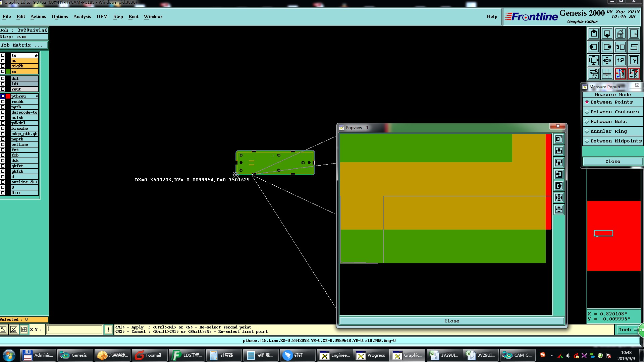Viewport: 644px width, 362px height.
Task: Click the 1:2 zoom scale icon
Action: 620,60
